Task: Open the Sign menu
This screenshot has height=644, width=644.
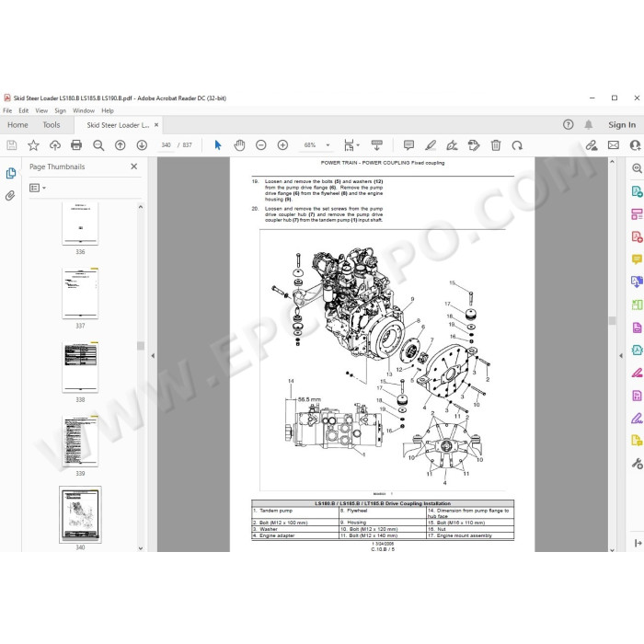Action: pos(61,110)
